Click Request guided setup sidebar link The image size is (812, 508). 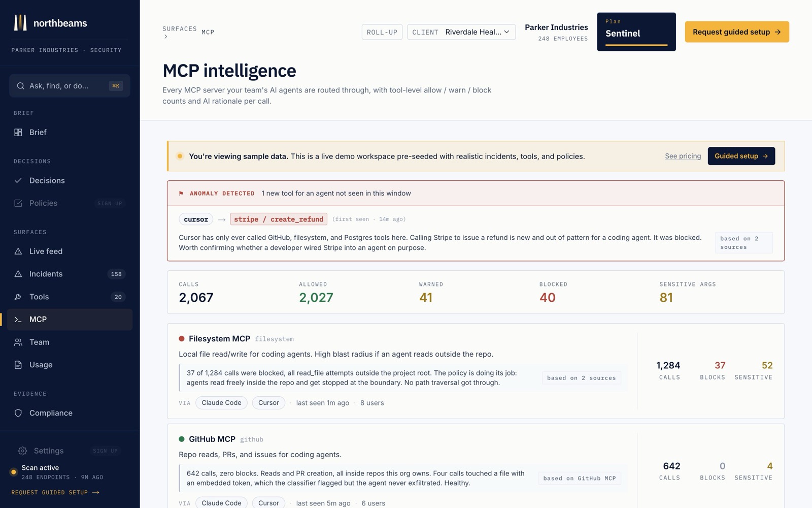[x=55, y=493]
